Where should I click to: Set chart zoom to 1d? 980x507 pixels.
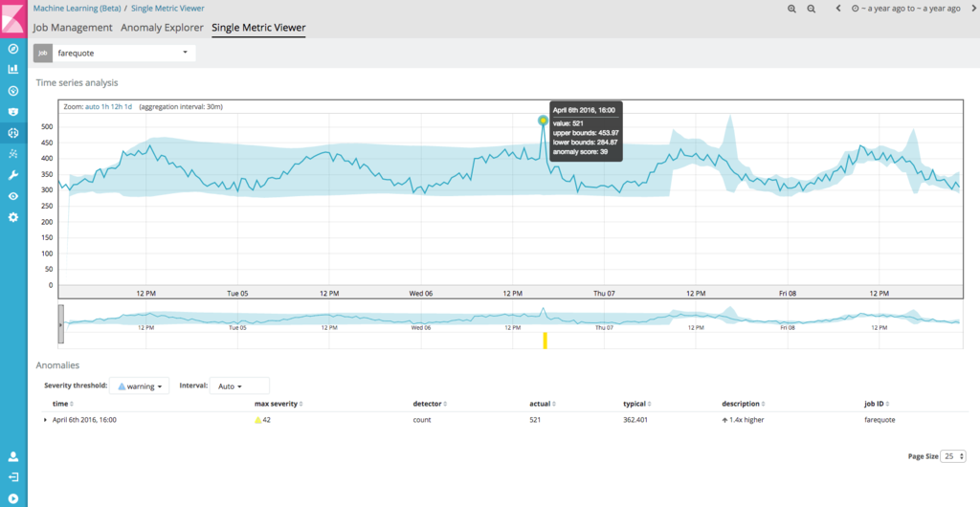(x=128, y=107)
